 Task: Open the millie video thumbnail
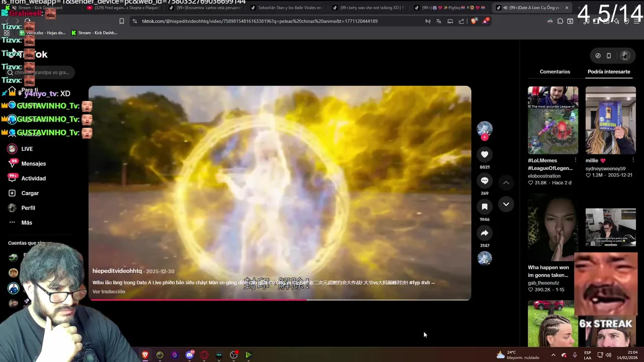[610, 120]
